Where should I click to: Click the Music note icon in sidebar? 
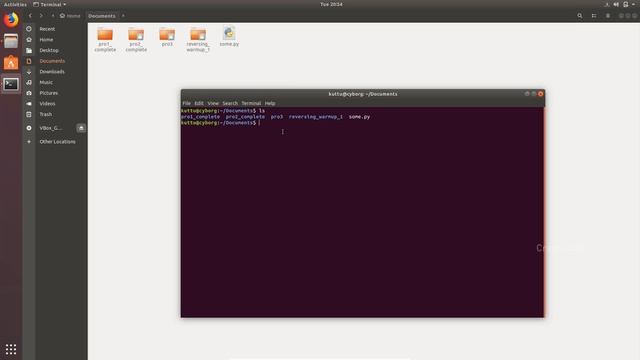[29, 82]
